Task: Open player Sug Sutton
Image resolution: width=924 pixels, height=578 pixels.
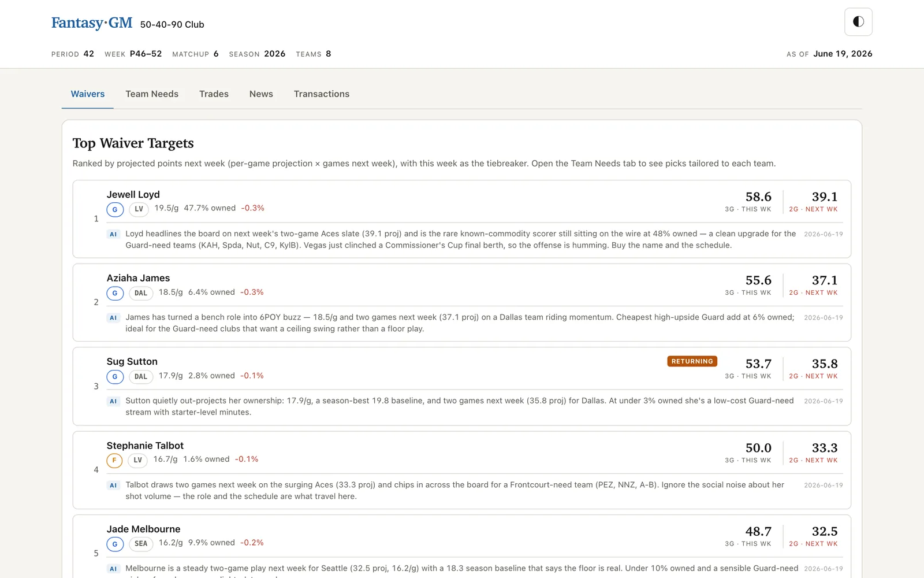Action: [x=132, y=361]
